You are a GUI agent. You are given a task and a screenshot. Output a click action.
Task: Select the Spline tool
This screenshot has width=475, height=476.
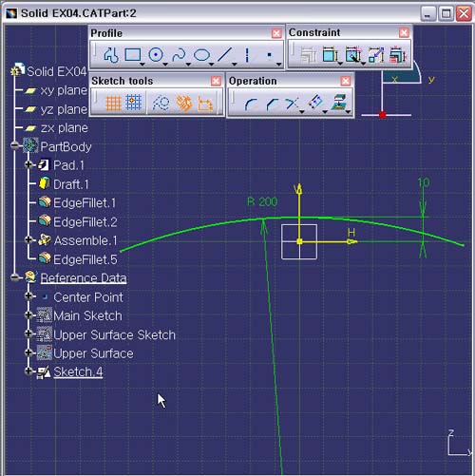179,55
